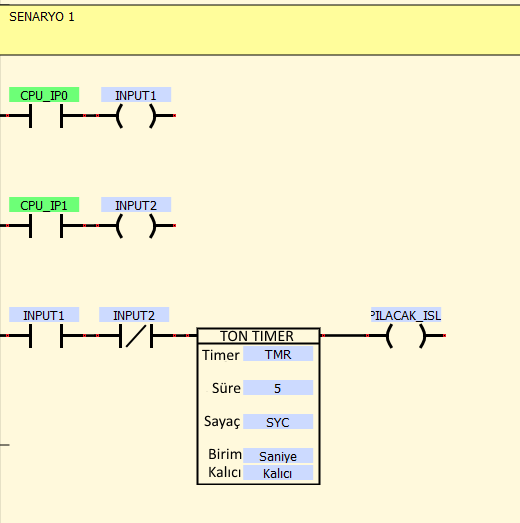
Task: Click the INPUT2 label above closed contact
Action: [134, 315]
